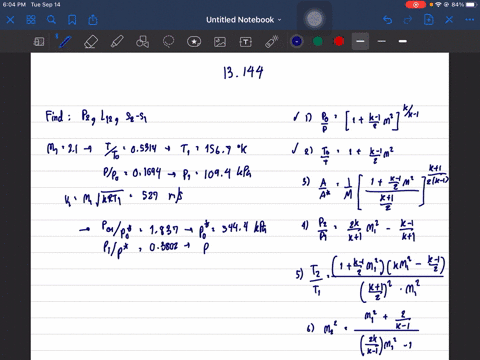
Task: Tap the circular pointer overlay button
Action: pos(314,19)
